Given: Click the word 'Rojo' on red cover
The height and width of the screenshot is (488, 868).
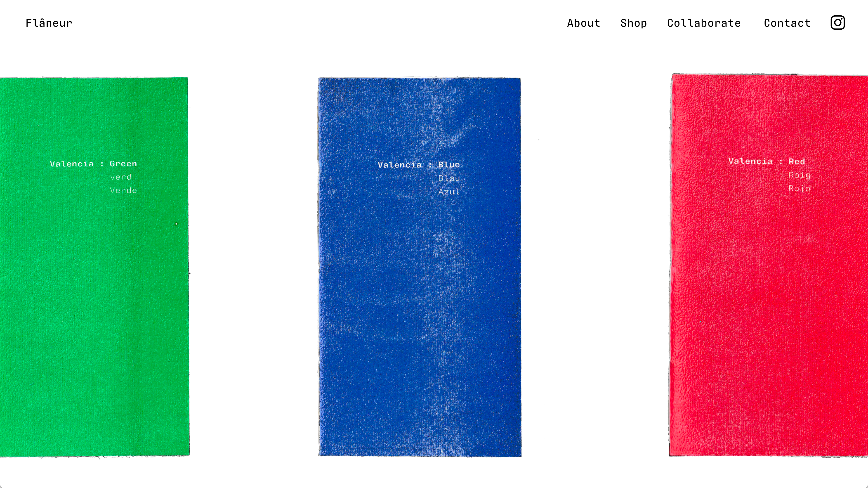Looking at the screenshot, I should pos(799,188).
